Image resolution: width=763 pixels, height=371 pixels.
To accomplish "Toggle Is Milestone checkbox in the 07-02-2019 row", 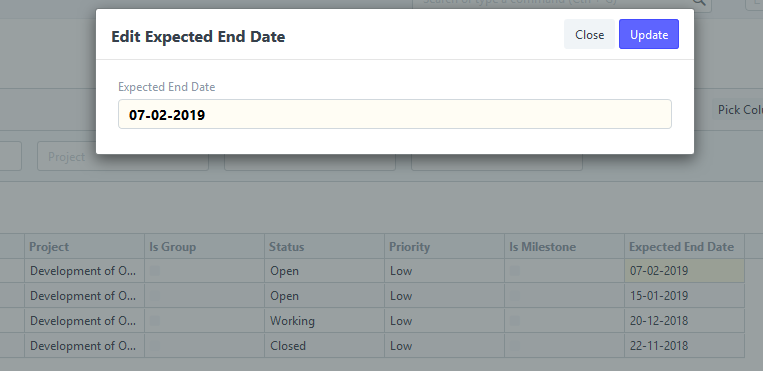I will point(514,271).
